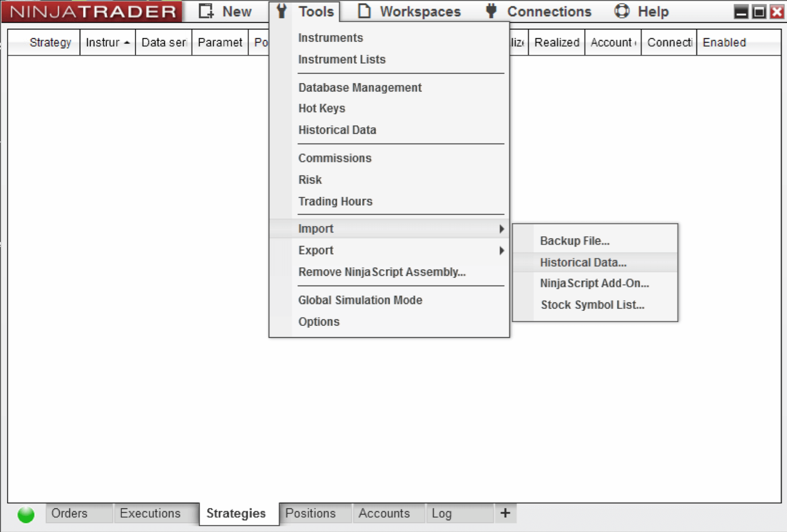The width and height of the screenshot is (787, 532).
Task: Choose NinjaScript Add-On import option
Action: 595,283
